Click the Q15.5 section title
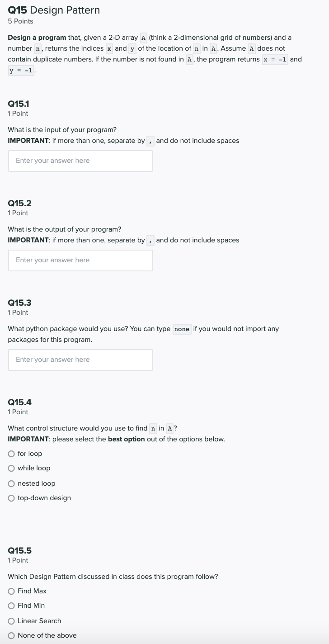Image resolution: width=329 pixels, height=644 pixels. (19, 550)
